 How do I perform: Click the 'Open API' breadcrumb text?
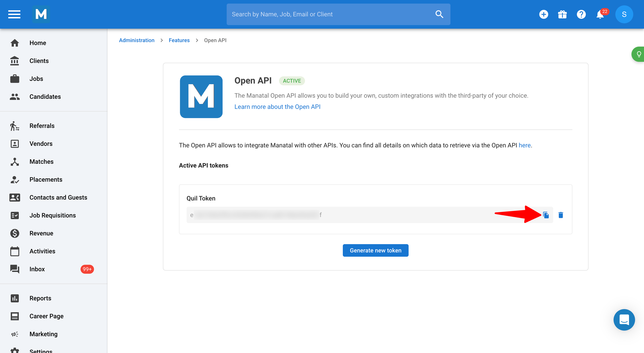(215, 40)
